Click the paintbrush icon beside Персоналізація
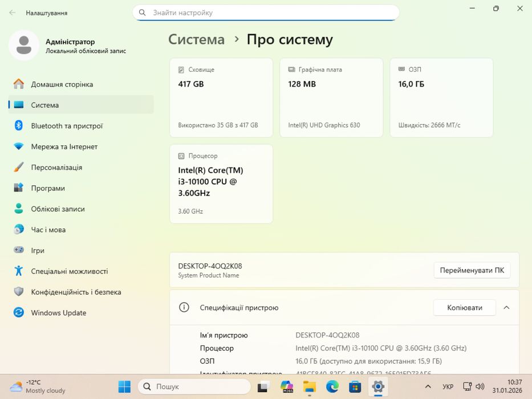 (x=19, y=167)
